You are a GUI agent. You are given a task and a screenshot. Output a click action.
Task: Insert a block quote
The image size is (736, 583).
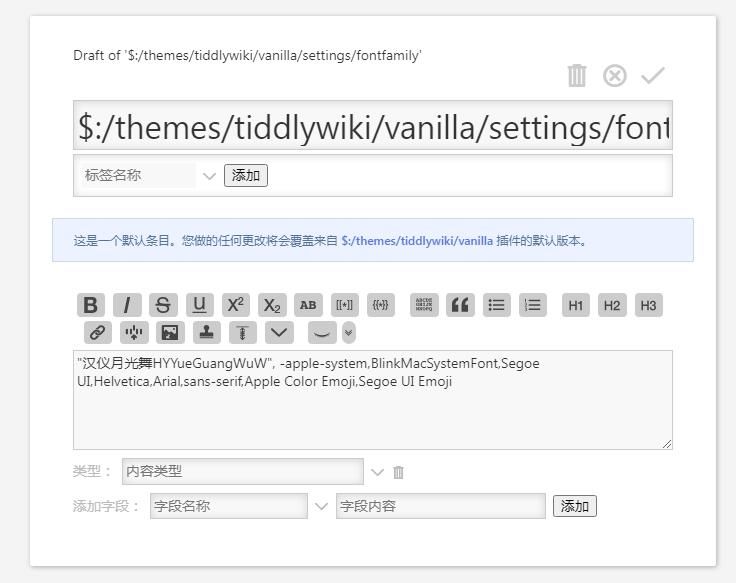tap(460, 305)
